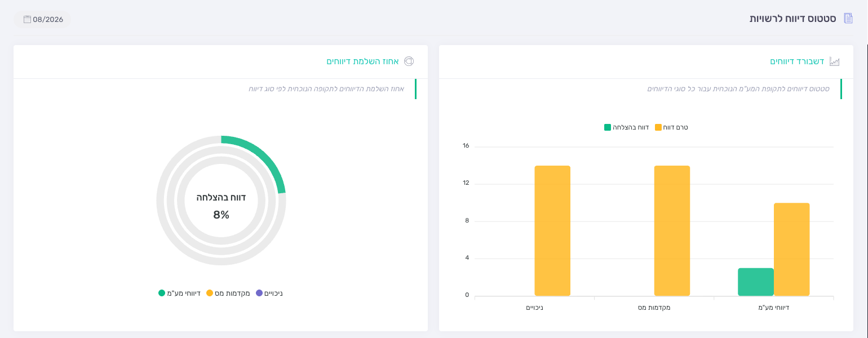Click the y-axis value "16"
Screen dimensions: 868x338
[x=466, y=146]
